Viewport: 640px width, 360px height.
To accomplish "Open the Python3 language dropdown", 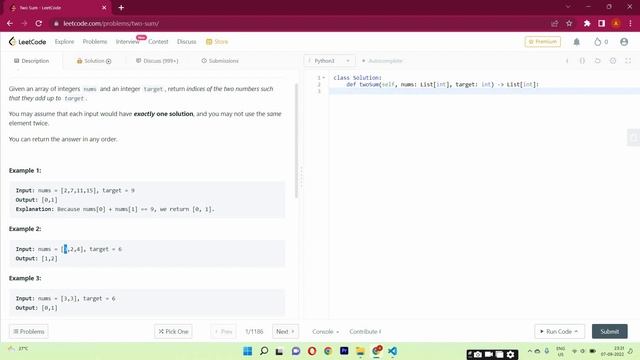I will [329, 61].
